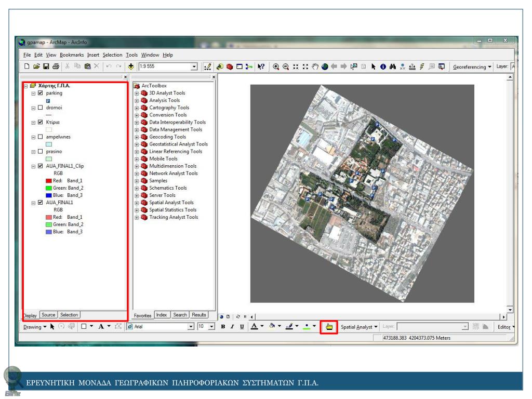Uncheck the parking layer
The height and width of the screenshot is (399, 532).
pos(41,93)
